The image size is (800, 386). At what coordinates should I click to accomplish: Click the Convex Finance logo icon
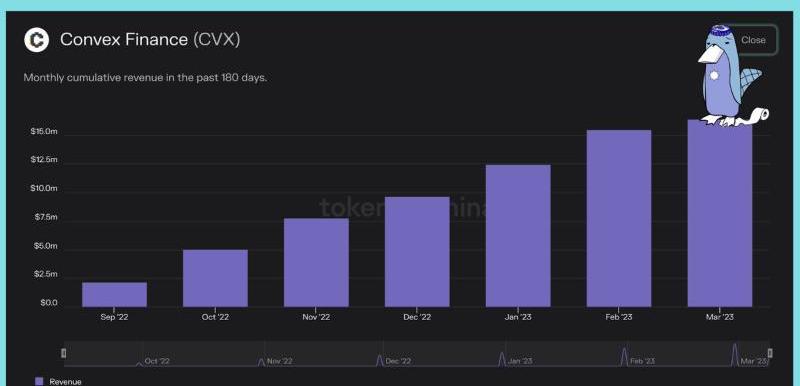[36, 40]
